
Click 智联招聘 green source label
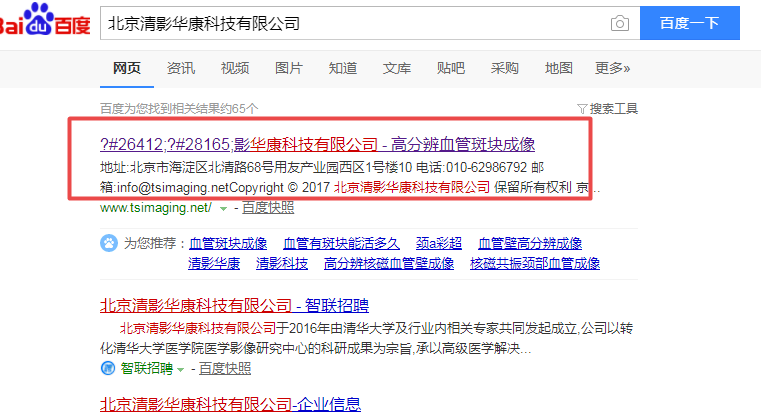coord(147,368)
